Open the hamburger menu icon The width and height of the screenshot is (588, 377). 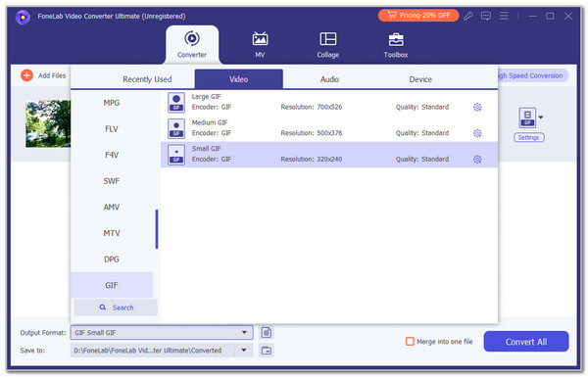(504, 16)
